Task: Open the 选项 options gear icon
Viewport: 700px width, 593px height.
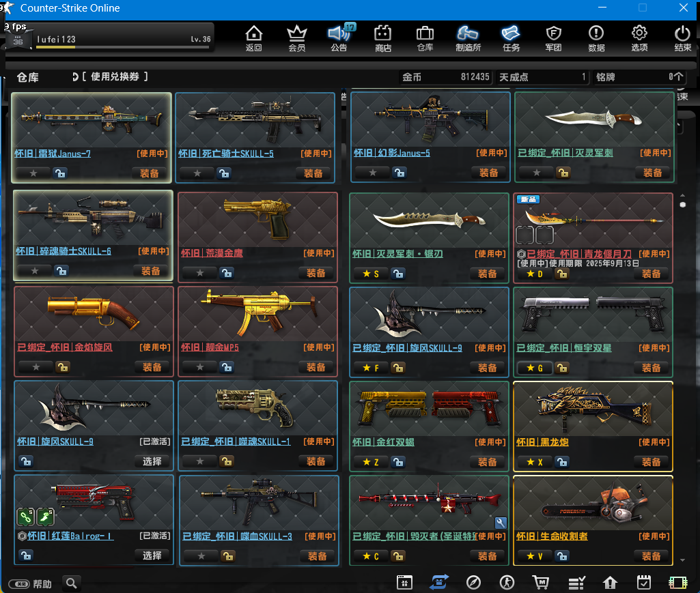Action: (x=639, y=38)
